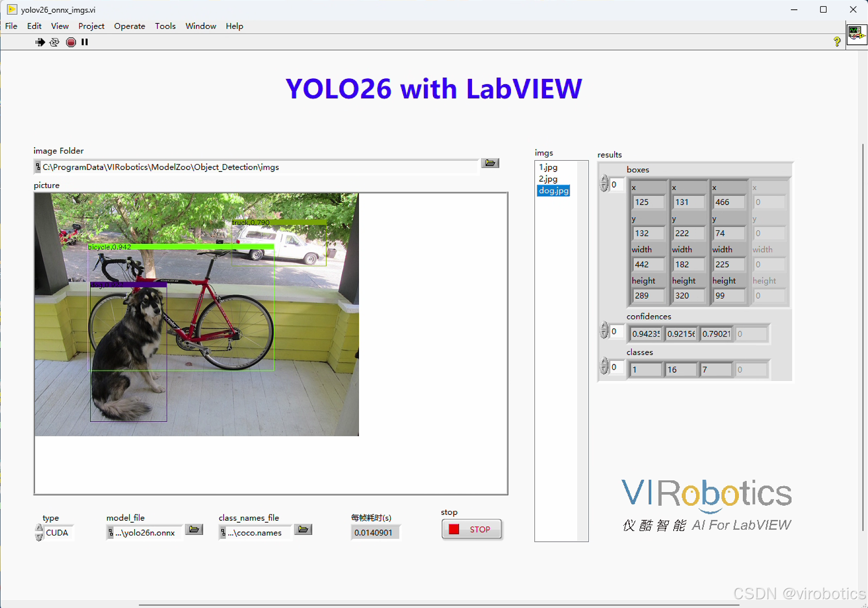Click the second box x value 131
The width and height of the screenshot is (868, 608).
689,202
